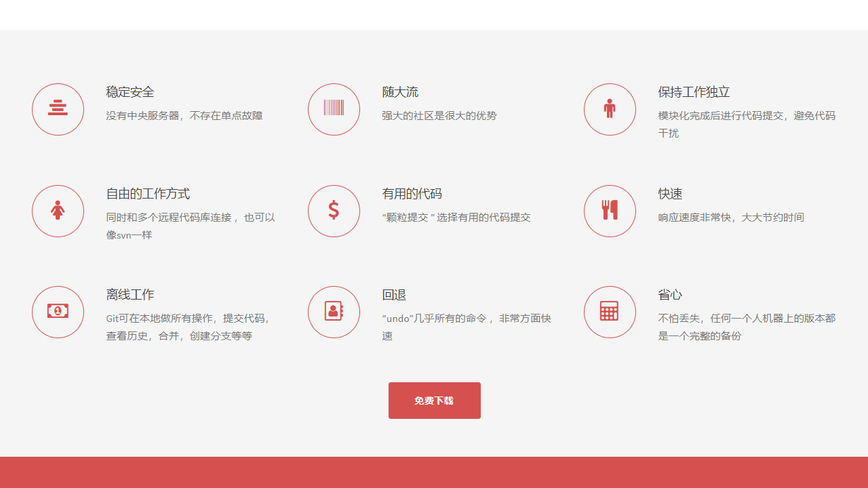Click the 省心 heading
The width and height of the screenshot is (868, 488).
[670, 295]
